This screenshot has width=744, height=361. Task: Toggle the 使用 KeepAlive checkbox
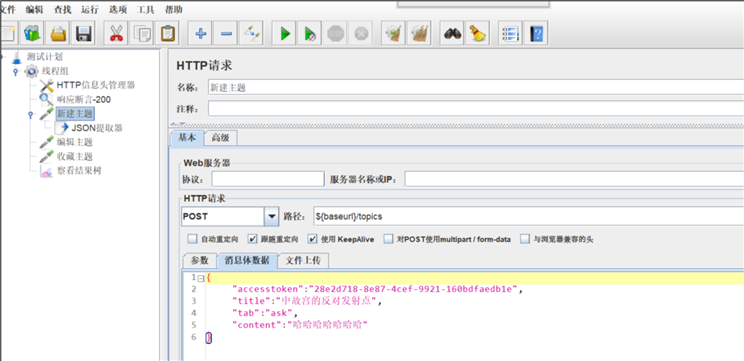pyautogui.click(x=312, y=239)
